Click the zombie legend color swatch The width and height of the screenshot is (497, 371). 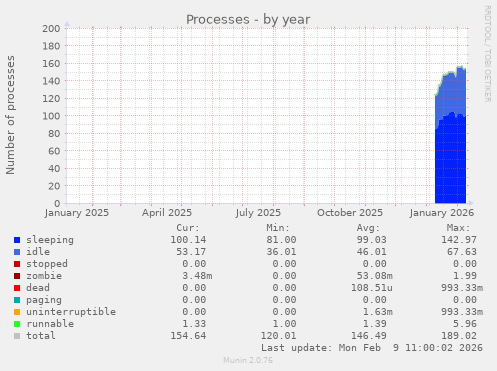point(17,276)
